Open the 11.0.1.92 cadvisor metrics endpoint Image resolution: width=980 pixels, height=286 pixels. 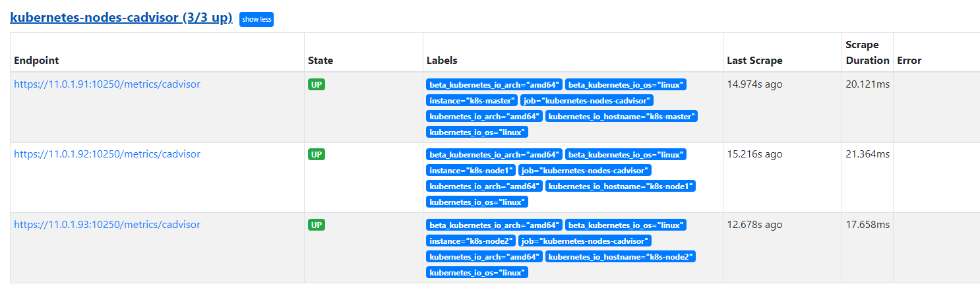(x=107, y=154)
